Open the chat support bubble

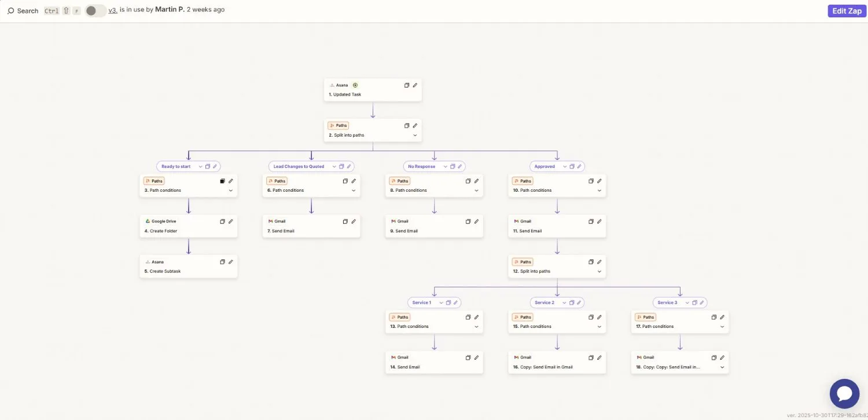pos(844,394)
